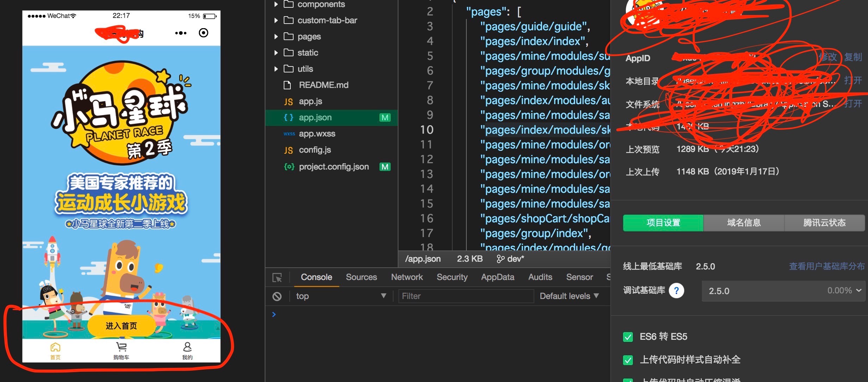Click the git branch icon by dev*
The width and height of the screenshot is (868, 382).
500,259
